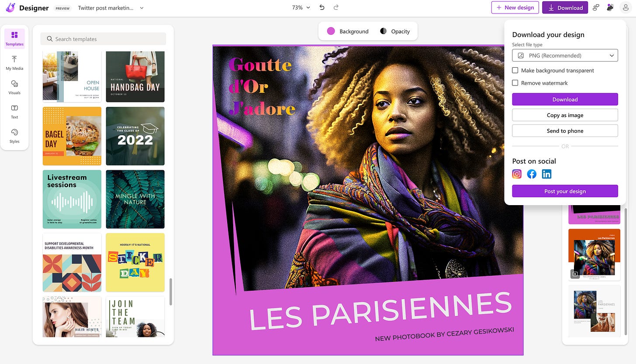Screen dimensions: 636x364
Task: Open the Styles sidebar tab
Action: click(14, 136)
